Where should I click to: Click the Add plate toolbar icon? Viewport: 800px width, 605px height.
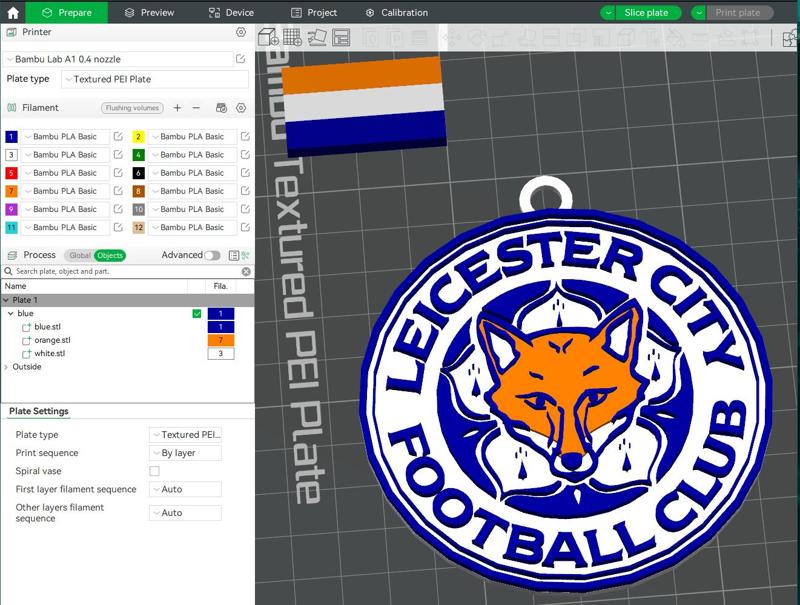click(291, 36)
